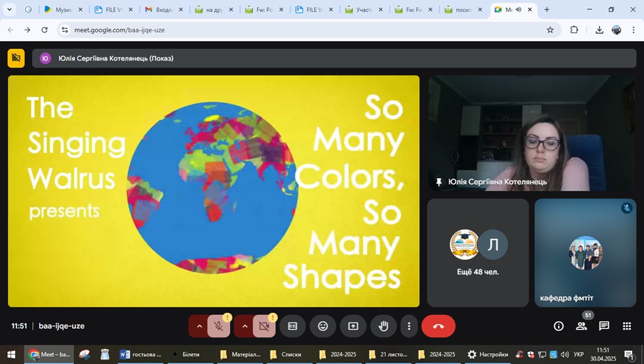
Task: Open meeting details info icon
Action: tap(559, 326)
